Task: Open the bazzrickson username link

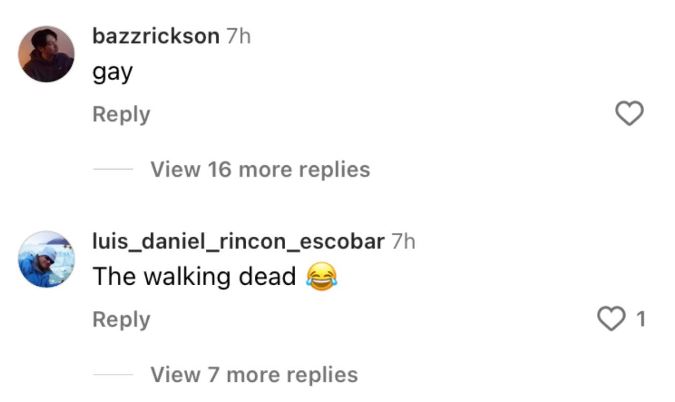Action: click(x=156, y=36)
